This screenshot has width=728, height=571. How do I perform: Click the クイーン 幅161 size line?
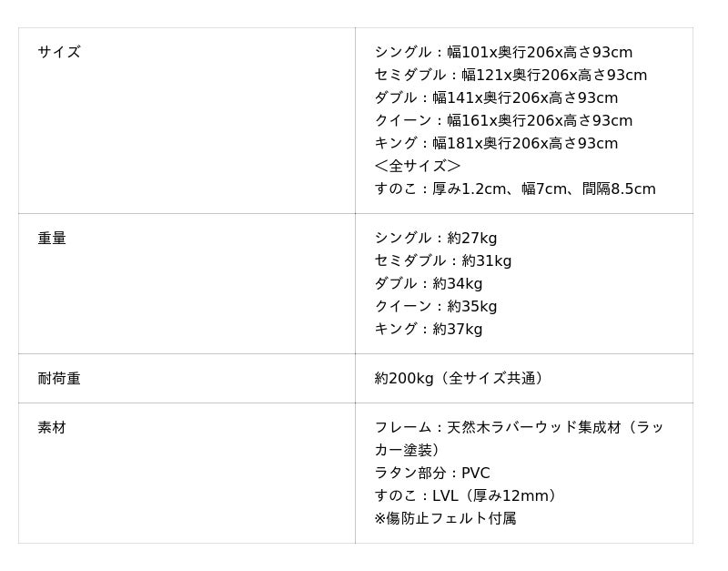click(503, 121)
